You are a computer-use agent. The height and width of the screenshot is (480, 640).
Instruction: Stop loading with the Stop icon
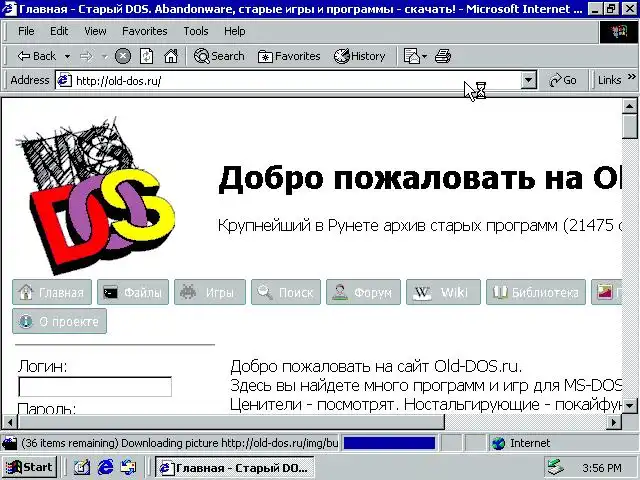[122, 56]
